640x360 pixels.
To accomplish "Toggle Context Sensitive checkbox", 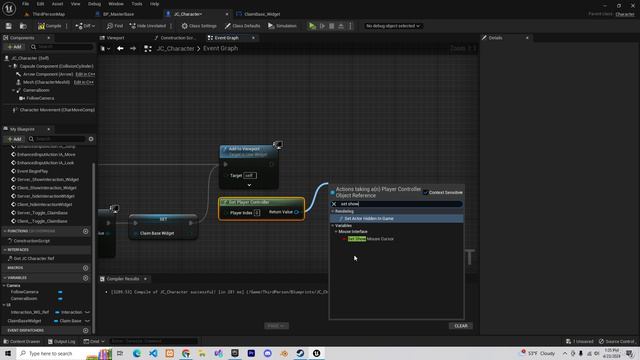I will 425,193.
